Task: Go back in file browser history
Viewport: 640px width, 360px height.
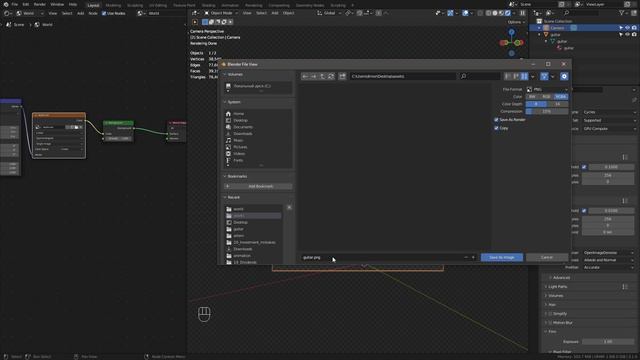Action: (x=305, y=76)
